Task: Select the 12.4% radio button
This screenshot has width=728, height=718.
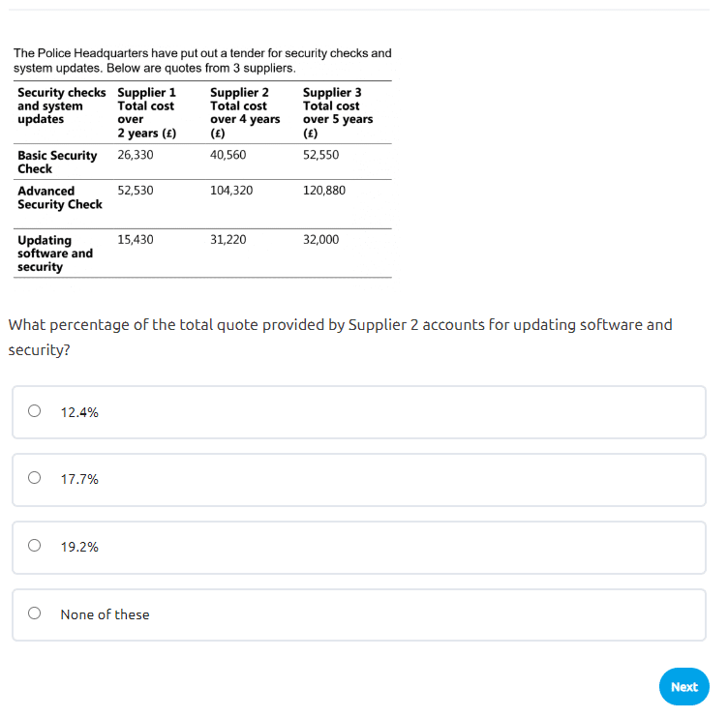Action: [x=35, y=411]
